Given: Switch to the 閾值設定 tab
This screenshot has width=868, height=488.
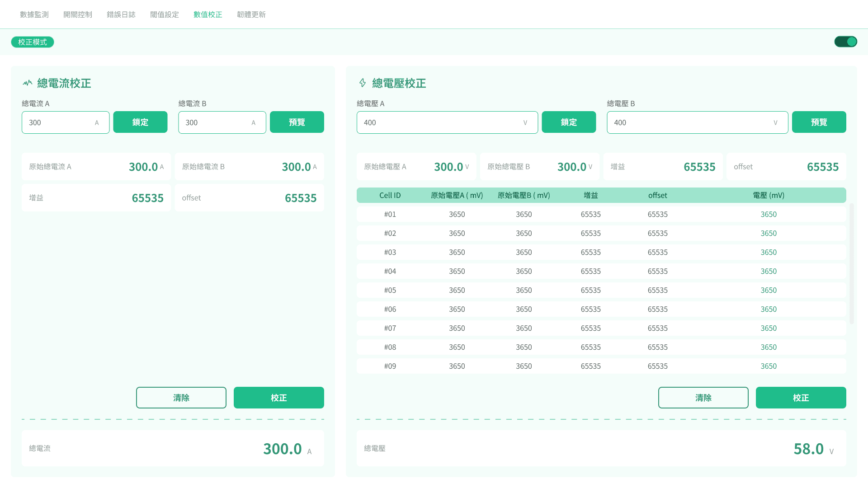Looking at the screenshot, I should point(164,14).
